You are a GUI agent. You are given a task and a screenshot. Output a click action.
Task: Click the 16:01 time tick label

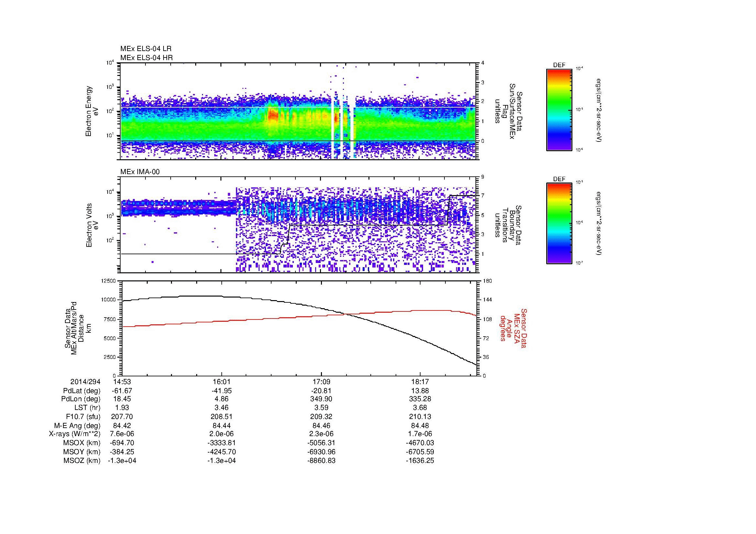point(222,382)
